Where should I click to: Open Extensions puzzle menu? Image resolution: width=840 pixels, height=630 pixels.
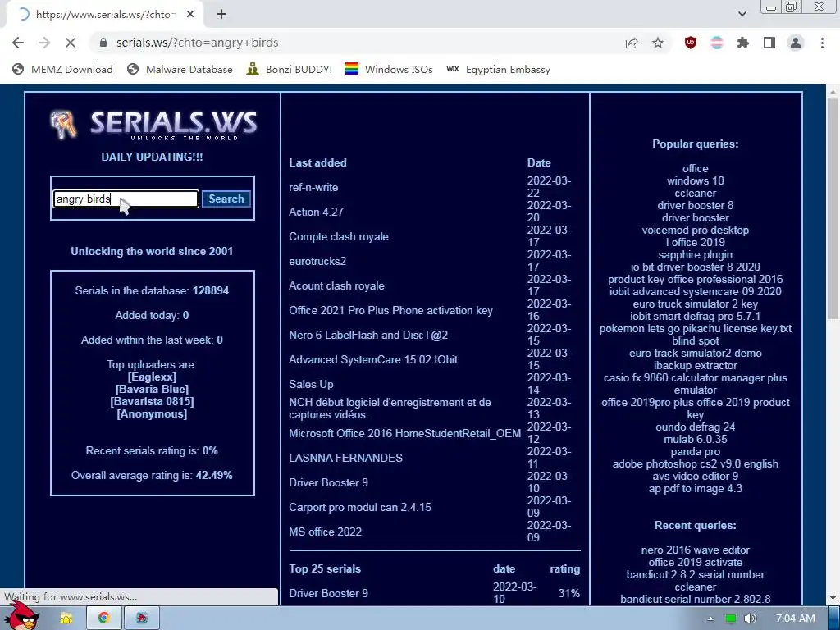(743, 43)
